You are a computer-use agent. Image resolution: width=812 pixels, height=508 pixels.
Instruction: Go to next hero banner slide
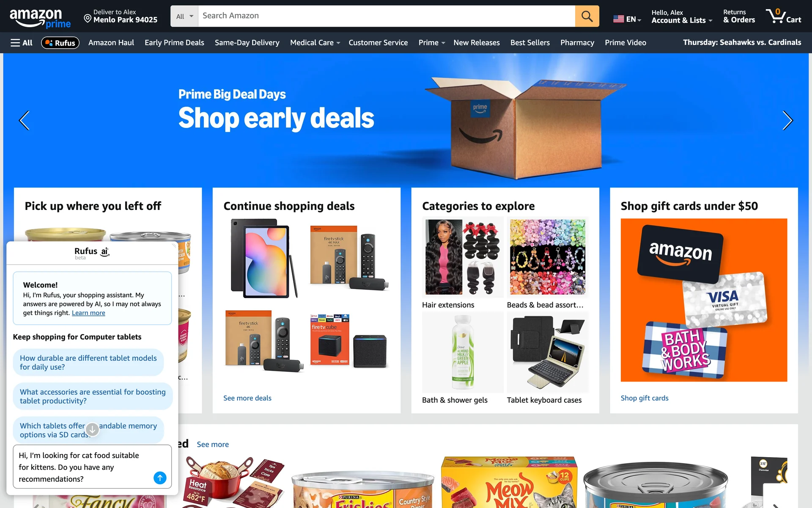click(x=787, y=121)
